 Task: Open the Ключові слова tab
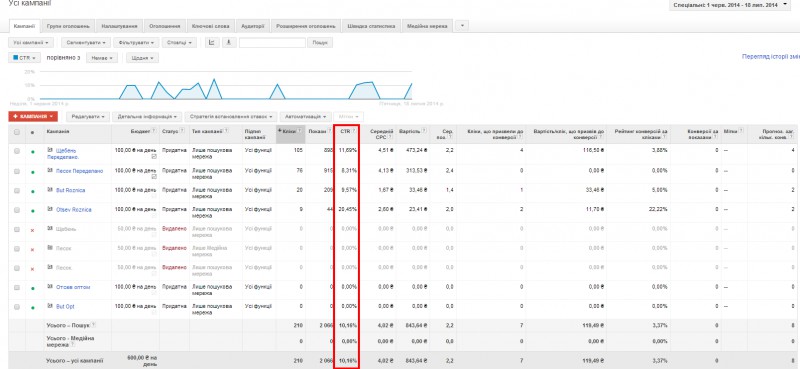point(211,26)
